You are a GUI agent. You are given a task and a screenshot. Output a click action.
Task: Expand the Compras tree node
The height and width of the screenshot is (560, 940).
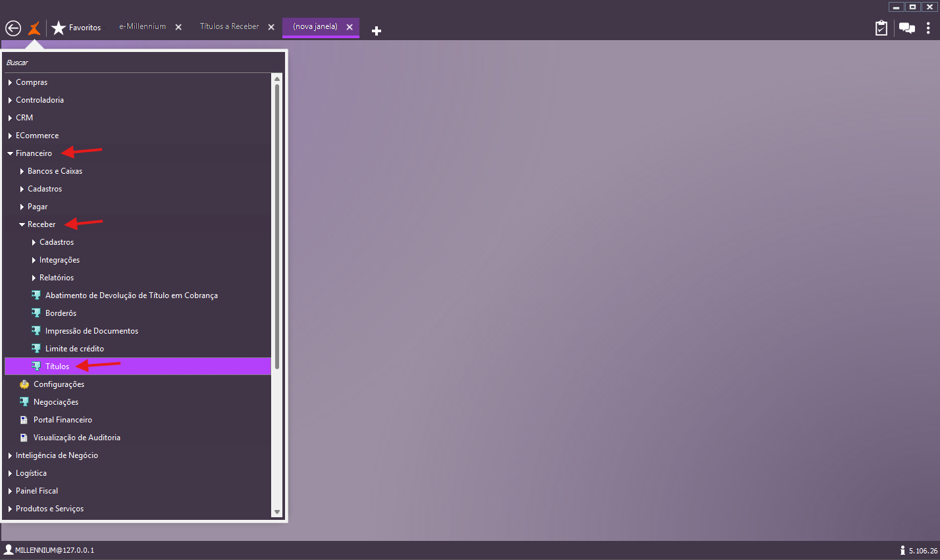pyautogui.click(x=10, y=82)
